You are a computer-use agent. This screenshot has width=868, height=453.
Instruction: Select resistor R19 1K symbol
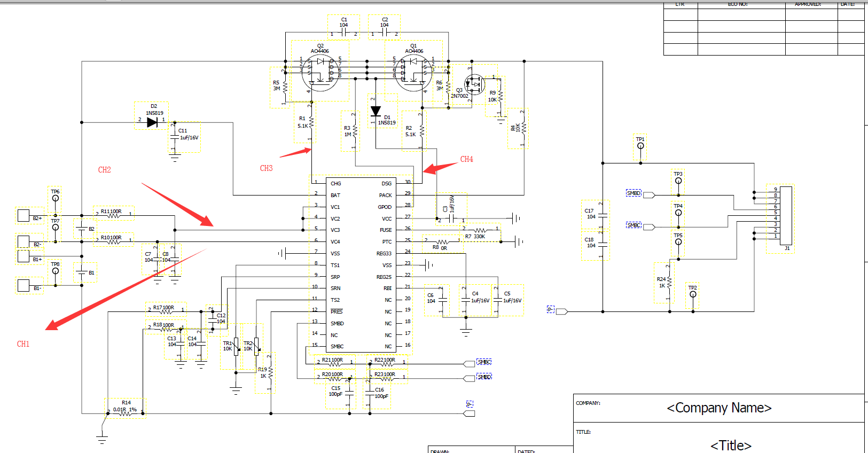(271, 373)
